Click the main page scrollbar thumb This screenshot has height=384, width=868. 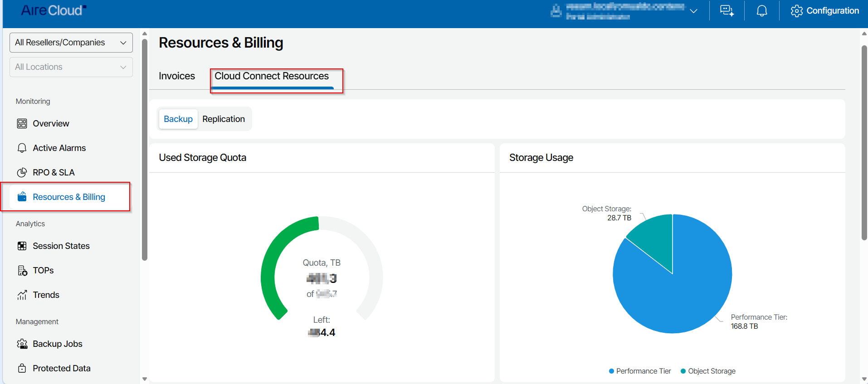point(864,142)
